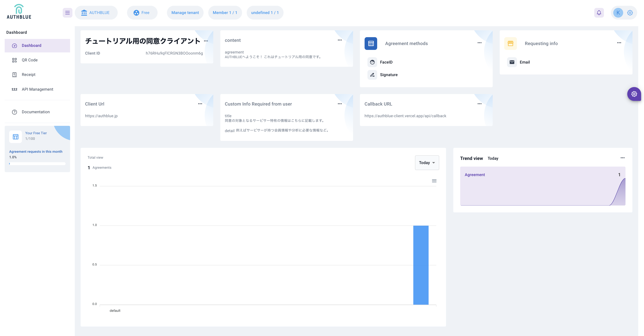
Task: Click the AUTHBLUE logo
Action: pyautogui.click(x=19, y=12)
